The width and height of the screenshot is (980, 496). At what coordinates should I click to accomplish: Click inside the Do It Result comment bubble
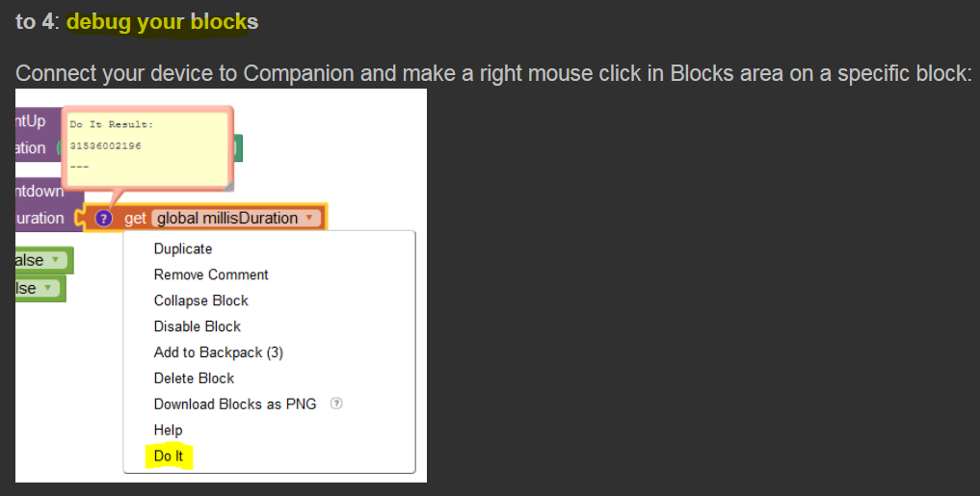145,144
